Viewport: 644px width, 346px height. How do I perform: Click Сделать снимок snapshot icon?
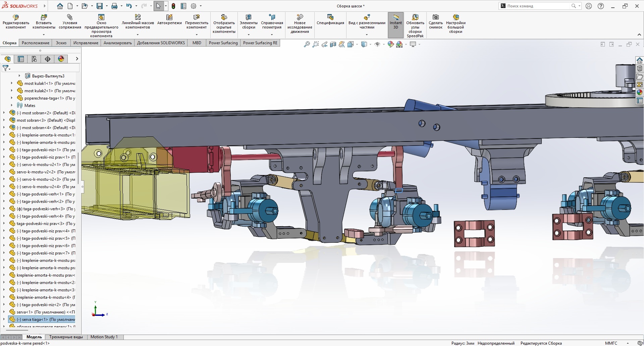435,22
